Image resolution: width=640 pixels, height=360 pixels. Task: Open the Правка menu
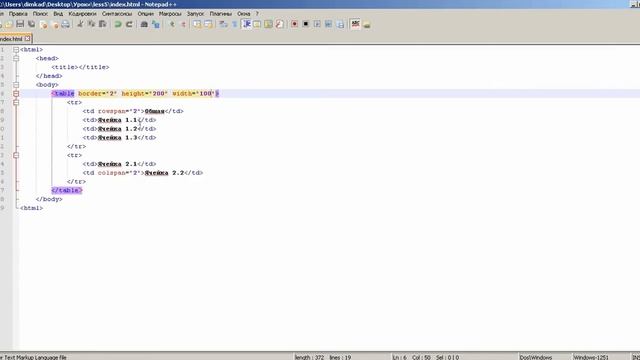click(18, 14)
